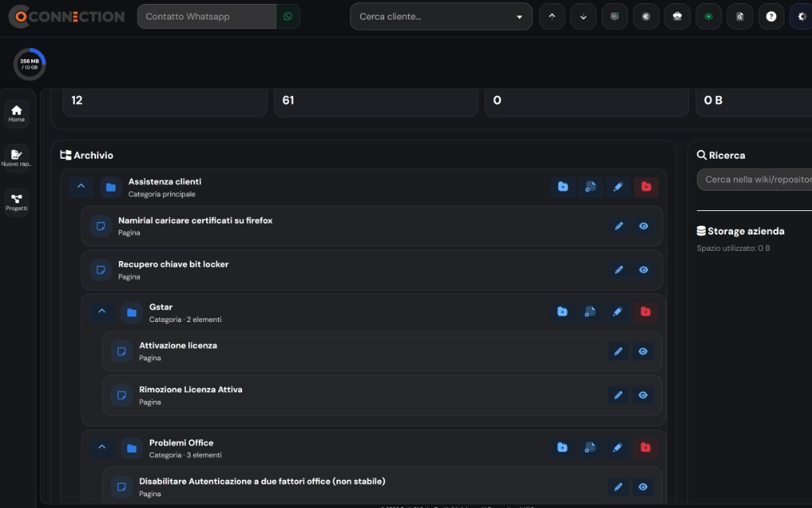
Task: Edit Namirial caricare certificati page
Action: [x=619, y=226]
